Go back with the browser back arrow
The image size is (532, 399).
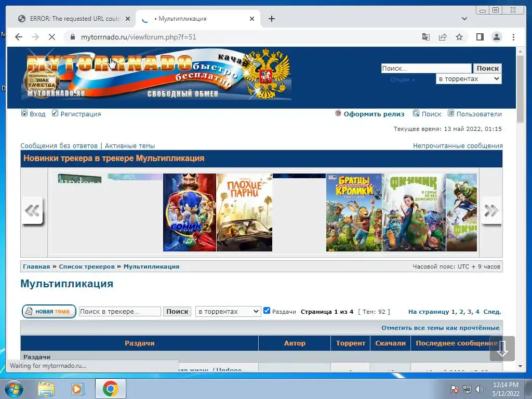(19, 37)
